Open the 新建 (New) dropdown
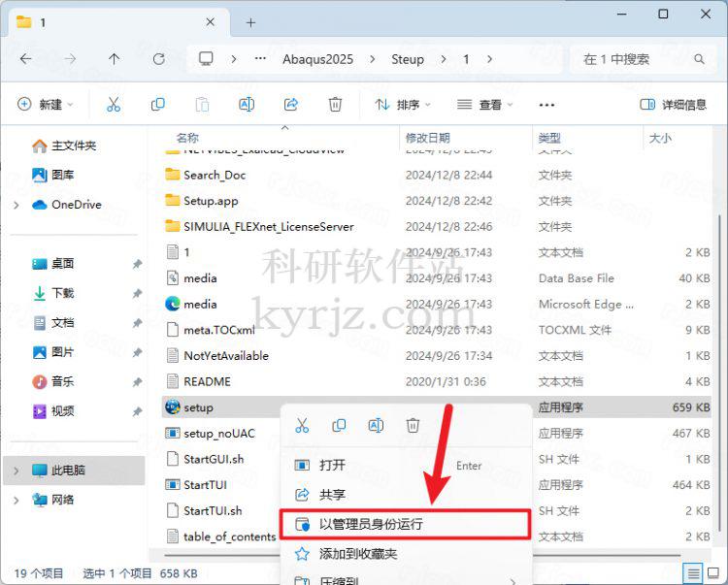This screenshot has width=728, height=585. 45,105
